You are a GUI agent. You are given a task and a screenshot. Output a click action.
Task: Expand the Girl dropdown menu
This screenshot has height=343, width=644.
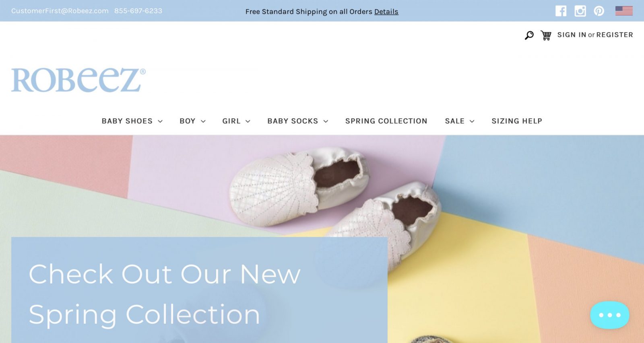pos(236,121)
